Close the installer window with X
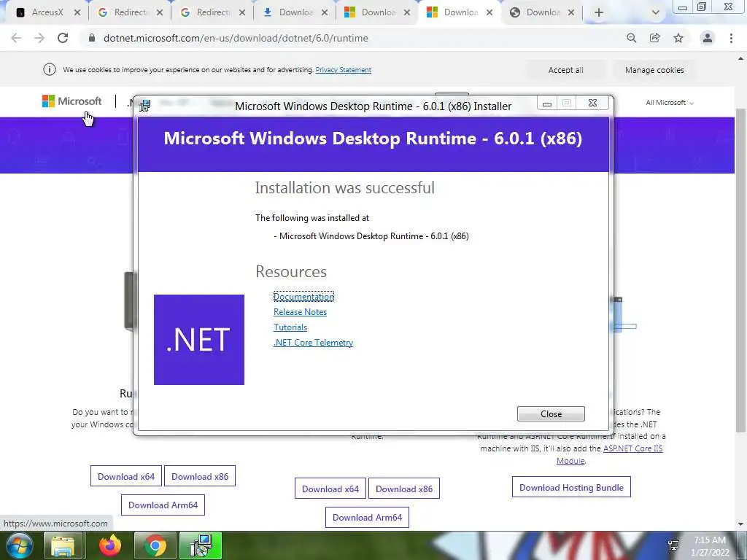The width and height of the screenshot is (747, 560). point(592,104)
